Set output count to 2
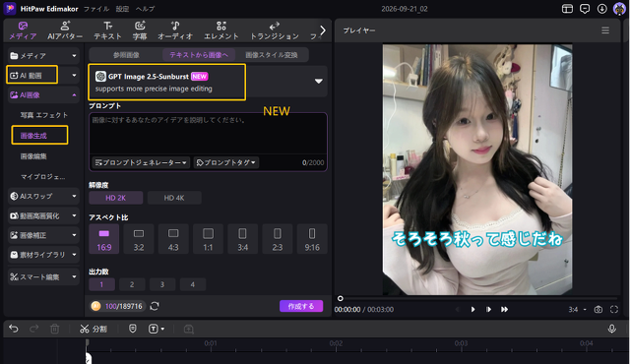 point(132,284)
